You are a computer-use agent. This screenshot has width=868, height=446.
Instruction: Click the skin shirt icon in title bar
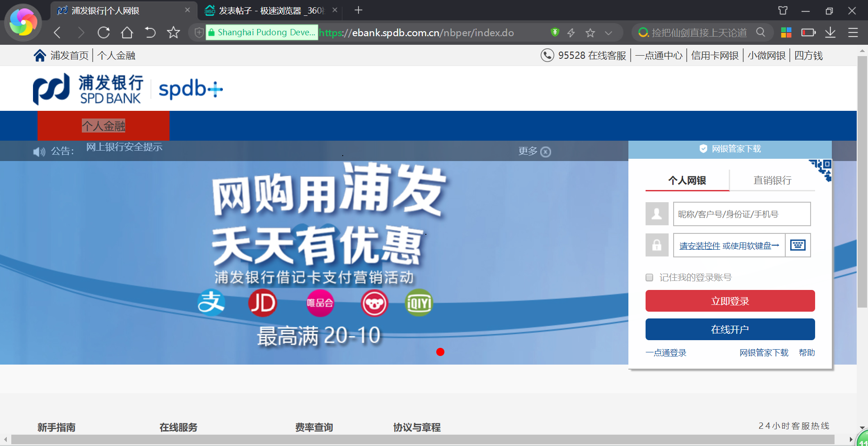pos(783,10)
